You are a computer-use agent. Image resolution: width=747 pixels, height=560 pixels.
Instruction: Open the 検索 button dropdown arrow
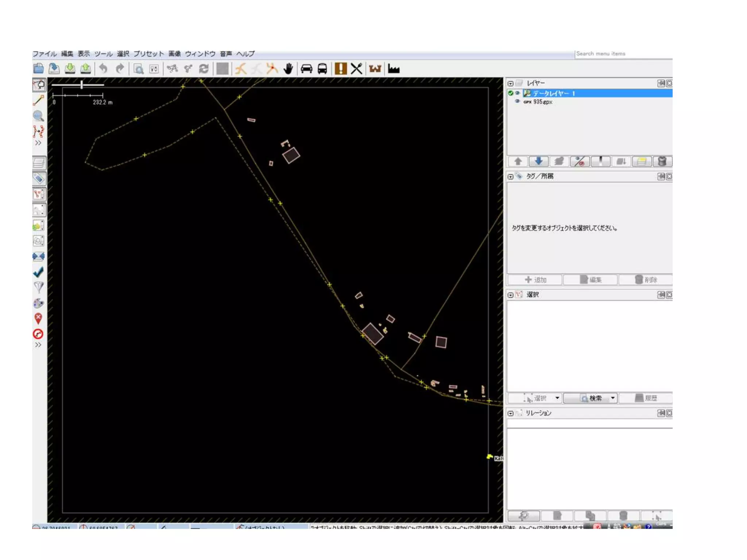(x=613, y=398)
